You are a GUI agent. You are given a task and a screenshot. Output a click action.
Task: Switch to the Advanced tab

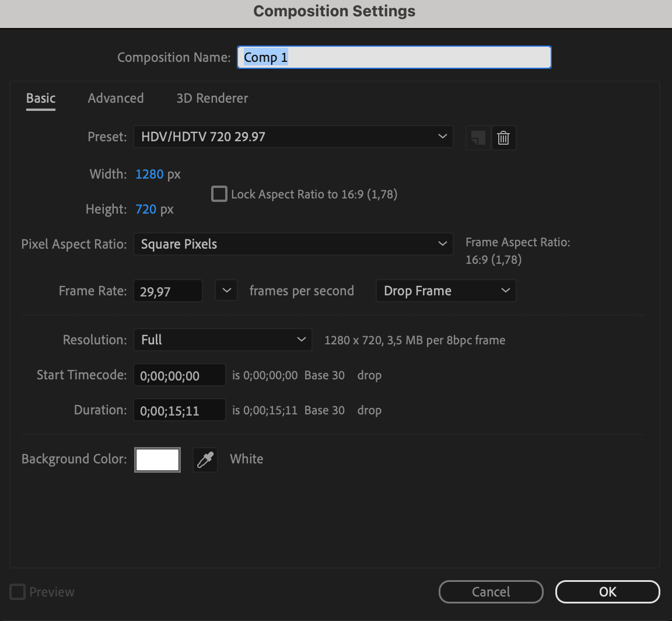tap(116, 98)
